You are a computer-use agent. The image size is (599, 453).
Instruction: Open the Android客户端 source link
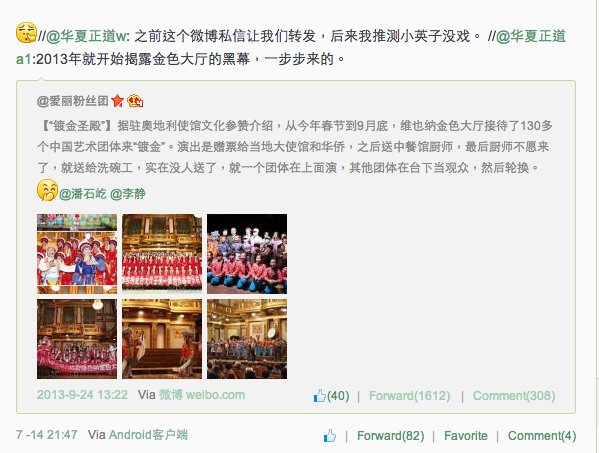[148, 435]
